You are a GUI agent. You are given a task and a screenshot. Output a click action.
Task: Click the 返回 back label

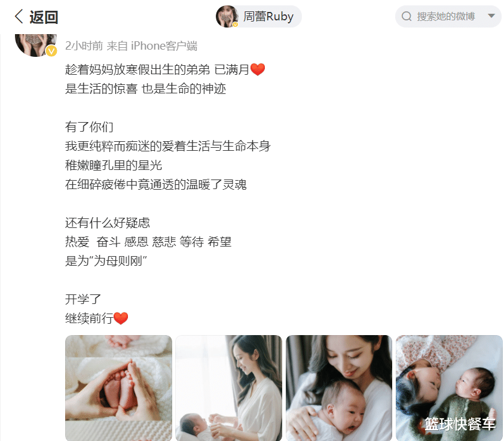point(44,17)
